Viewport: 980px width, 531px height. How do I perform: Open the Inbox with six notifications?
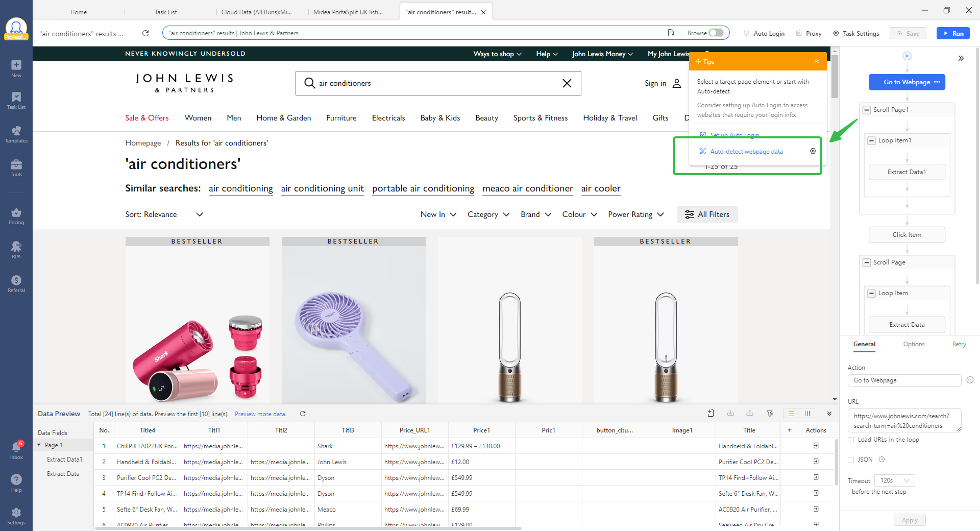[x=16, y=450]
